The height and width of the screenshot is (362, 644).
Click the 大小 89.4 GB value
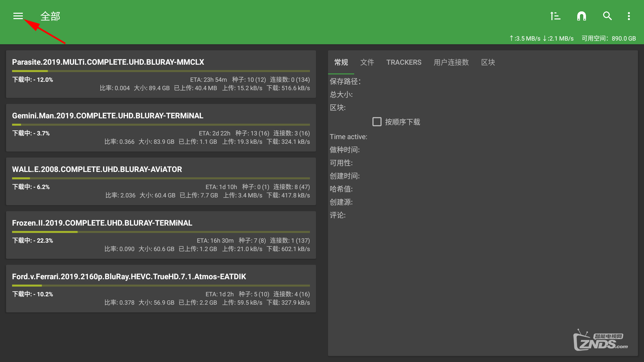(152, 88)
